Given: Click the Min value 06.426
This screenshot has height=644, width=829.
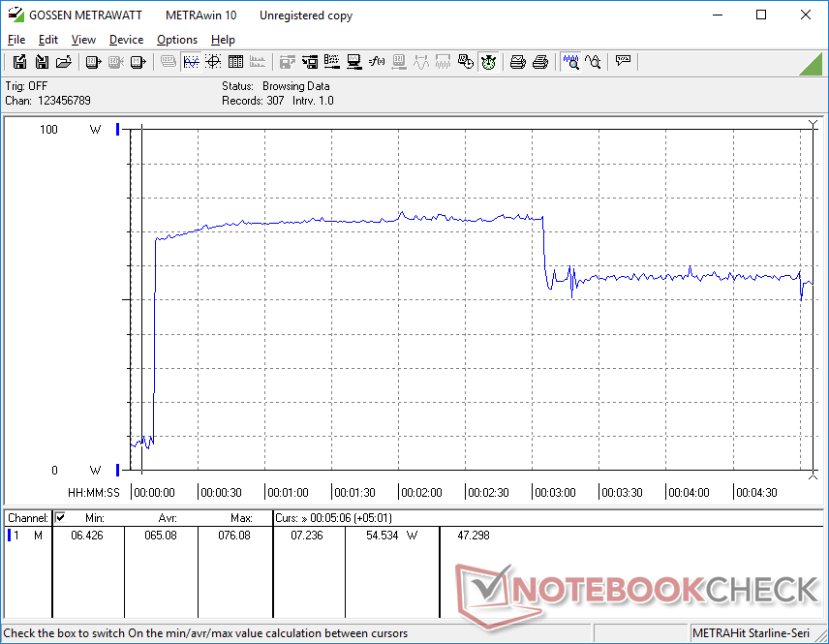Looking at the screenshot, I should point(87,536).
